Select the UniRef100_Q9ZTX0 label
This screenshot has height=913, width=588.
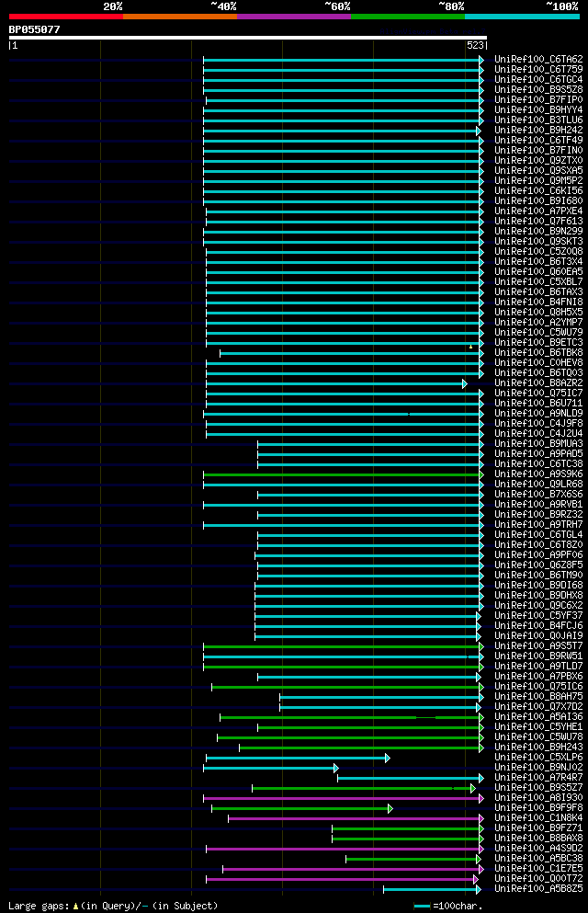click(x=538, y=161)
